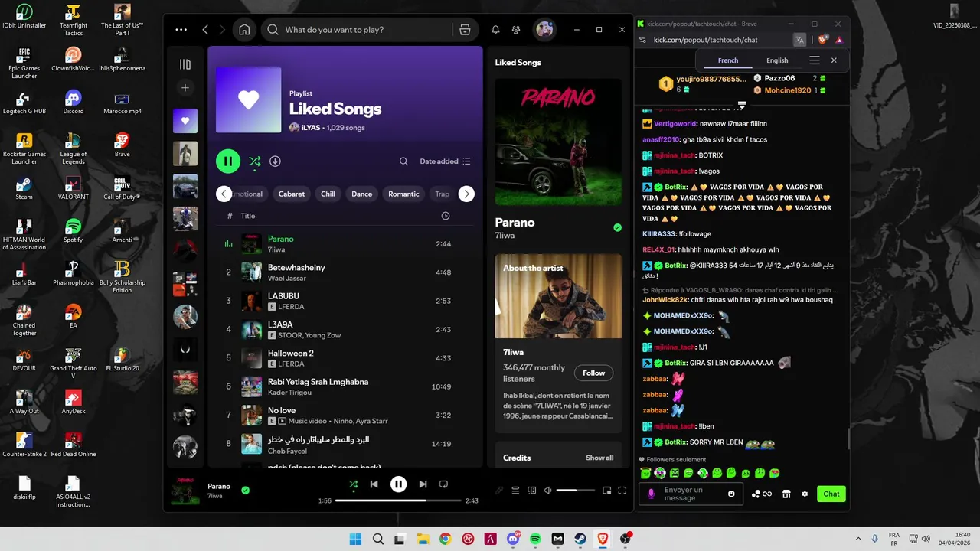Toggle repeat in the bottom player
This screenshot has height=551, width=980.
coord(443,484)
